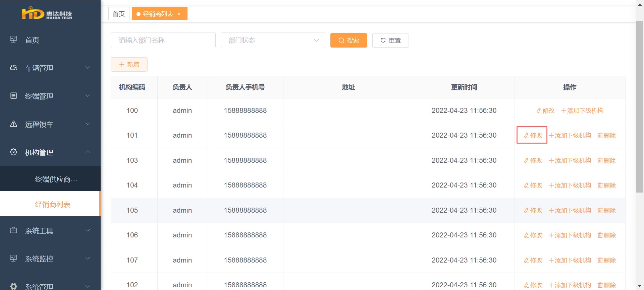Click 删除 for row 104

607,185
